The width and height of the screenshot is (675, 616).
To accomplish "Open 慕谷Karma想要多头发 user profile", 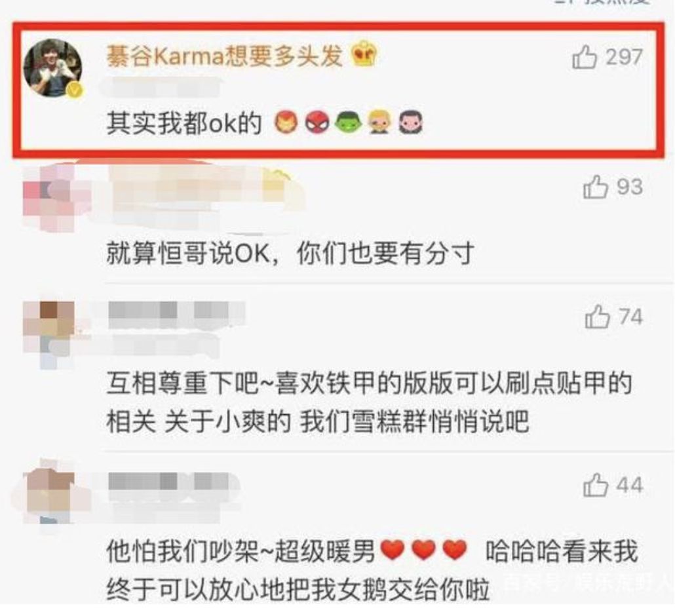I will pyautogui.click(x=224, y=56).
